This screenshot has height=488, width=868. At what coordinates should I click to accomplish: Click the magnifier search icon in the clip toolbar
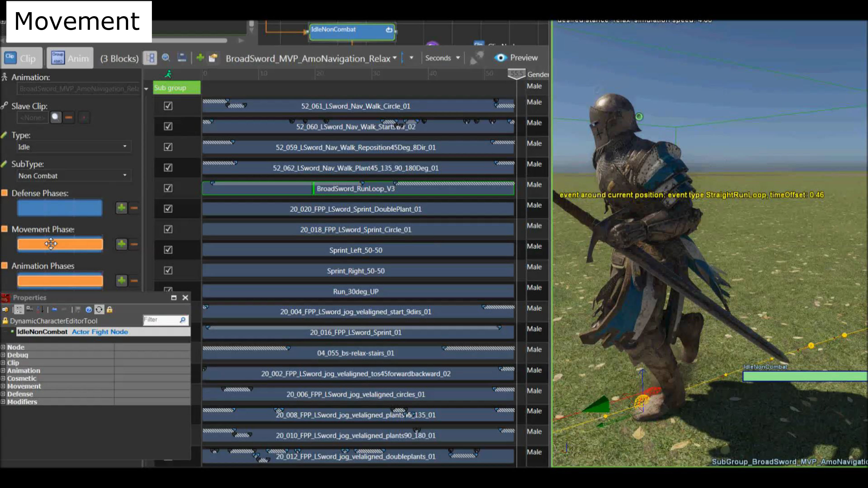pos(166,58)
